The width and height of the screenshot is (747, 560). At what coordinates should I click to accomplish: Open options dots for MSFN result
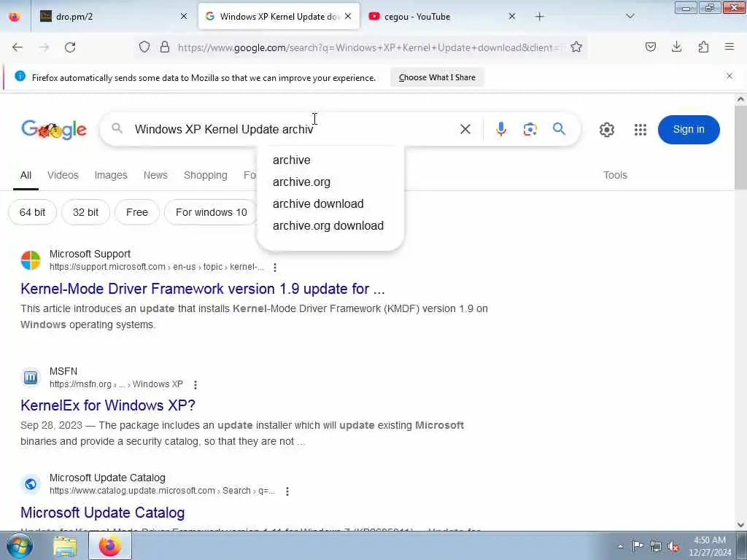pos(196,385)
